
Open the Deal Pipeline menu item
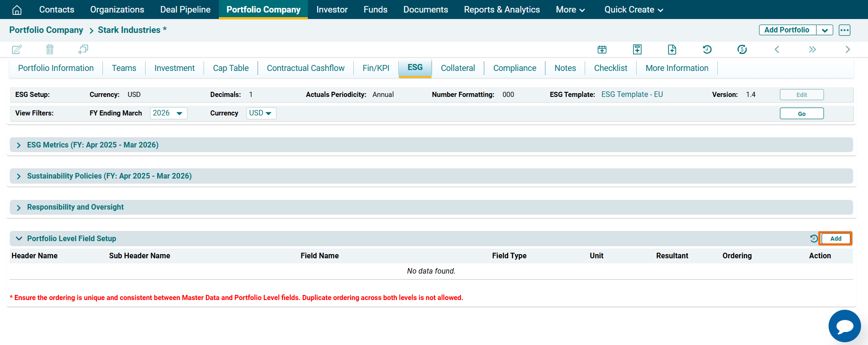(185, 10)
